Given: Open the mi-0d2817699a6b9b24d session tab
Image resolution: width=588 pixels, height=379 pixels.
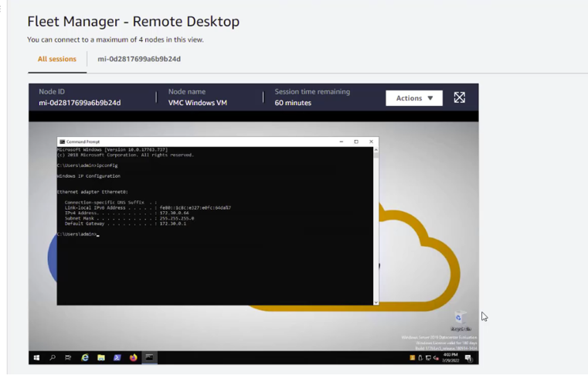Looking at the screenshot, I should [139, 59].
